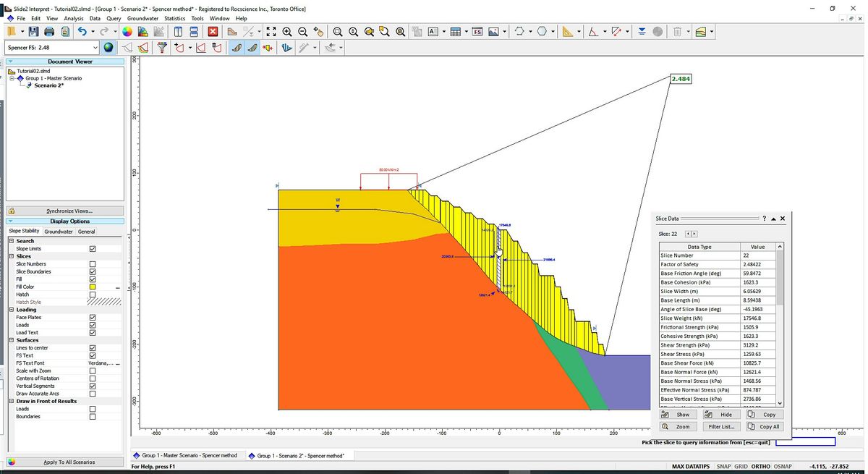Click the FS text box toolbar icon
868x474 pixels.
(x=477, y=32)
